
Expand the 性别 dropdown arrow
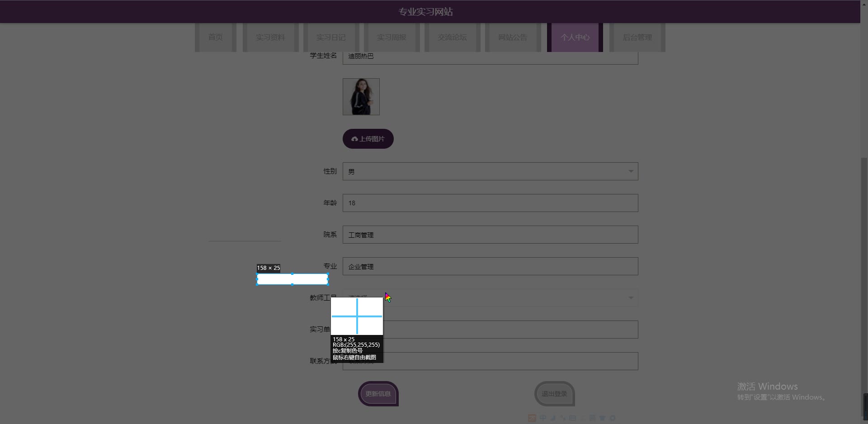pyautogui.click(x=631, y=171)
